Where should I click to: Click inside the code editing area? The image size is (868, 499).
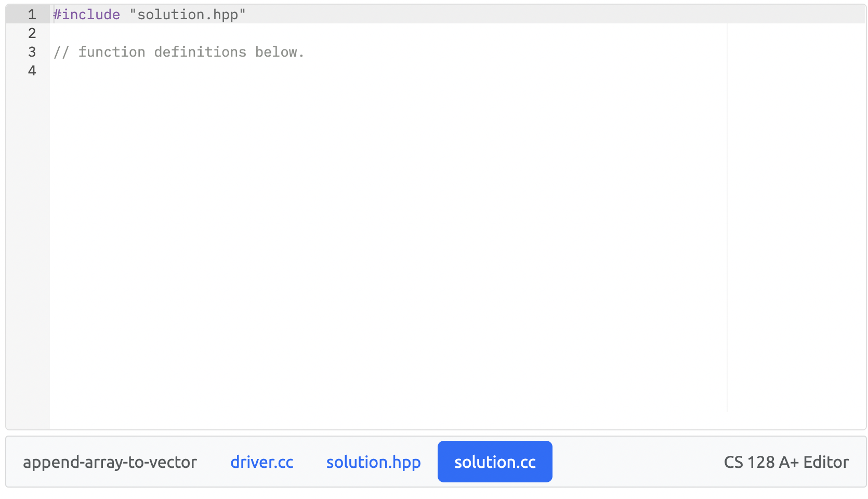pos(364,208)
